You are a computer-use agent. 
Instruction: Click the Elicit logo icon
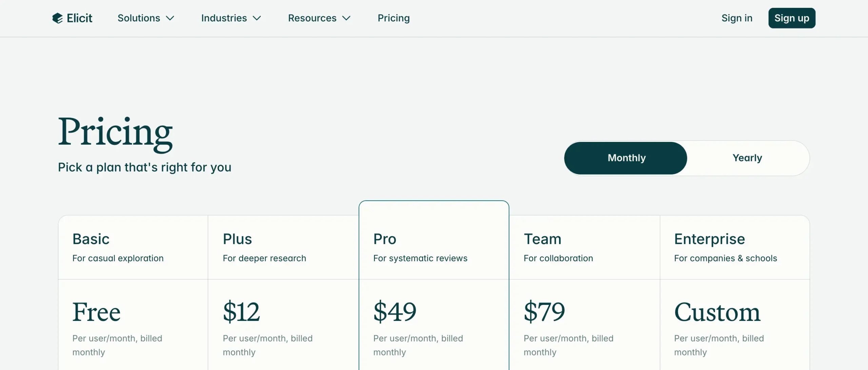coord(58,18)
